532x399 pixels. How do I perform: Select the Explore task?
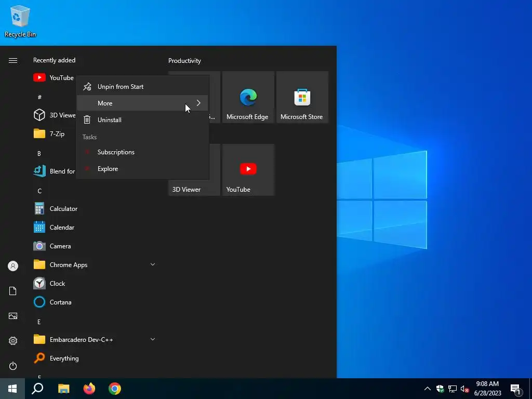click(142, 169)
